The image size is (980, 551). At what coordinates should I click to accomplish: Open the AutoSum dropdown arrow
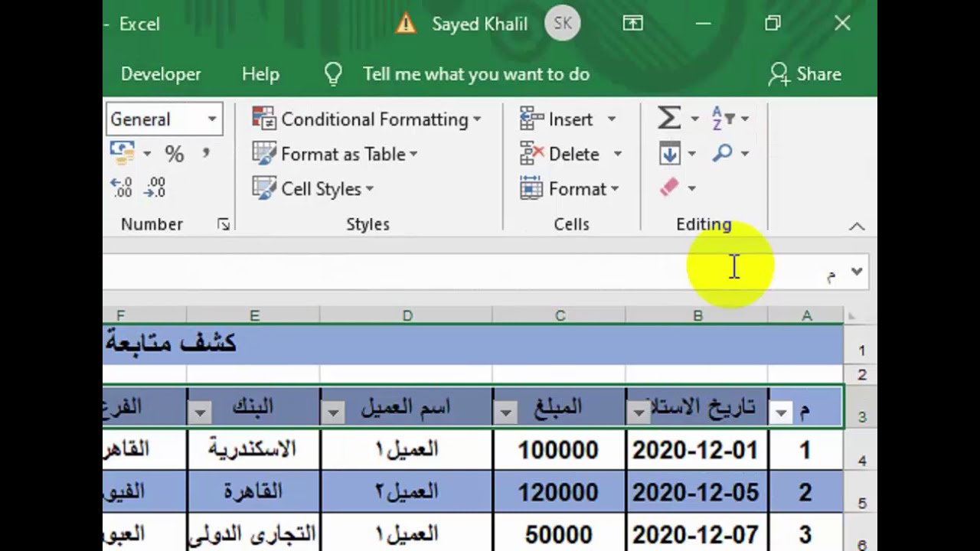coord(694,119)
